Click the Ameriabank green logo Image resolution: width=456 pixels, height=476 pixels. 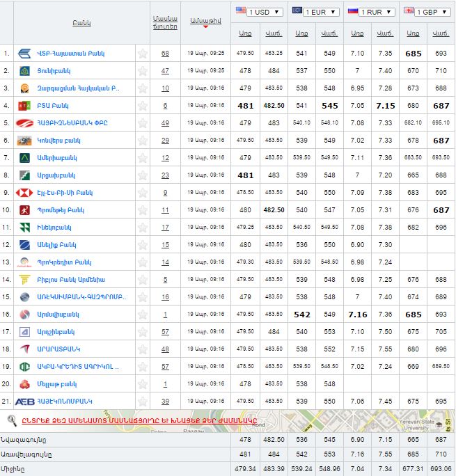click(24, 158)
